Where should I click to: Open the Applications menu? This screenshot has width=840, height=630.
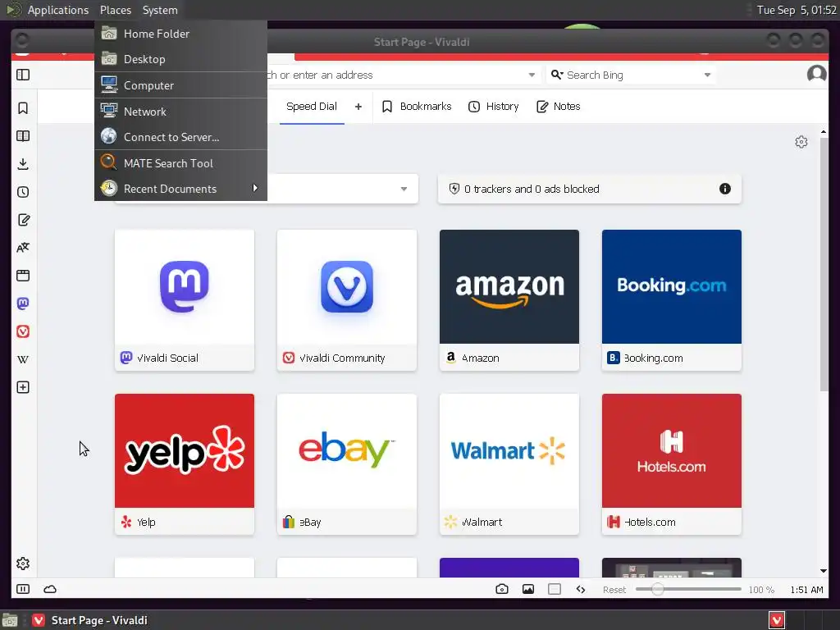pos(58,10)
